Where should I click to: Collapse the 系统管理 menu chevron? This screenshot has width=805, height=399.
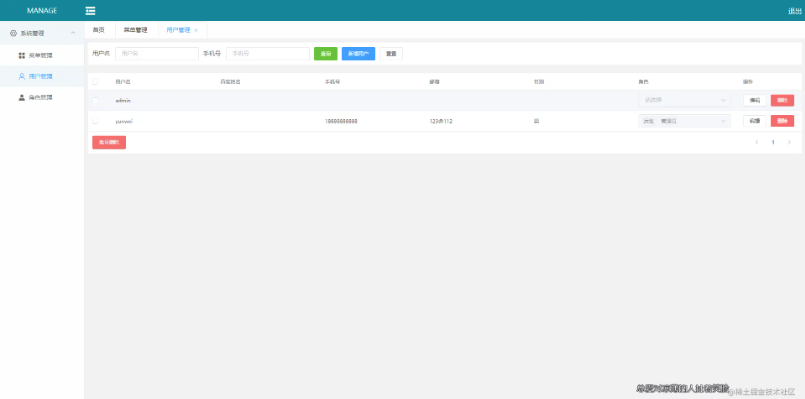73,33
